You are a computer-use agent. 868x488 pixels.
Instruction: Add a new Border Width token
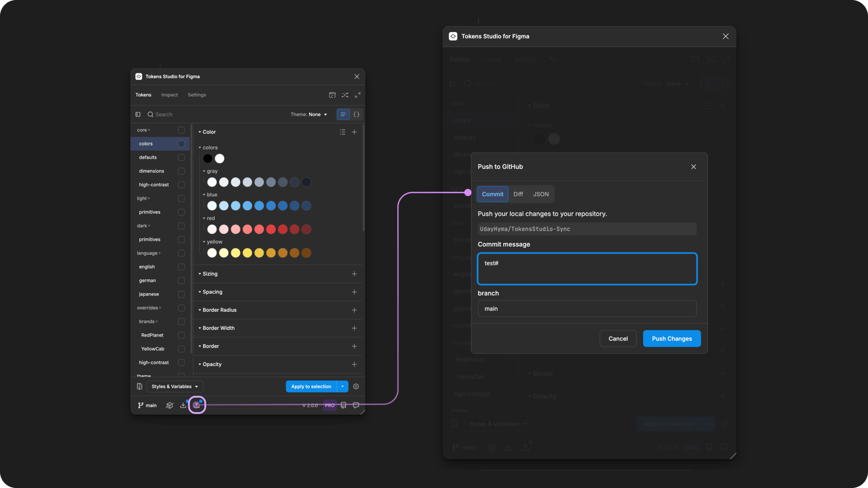354,328
